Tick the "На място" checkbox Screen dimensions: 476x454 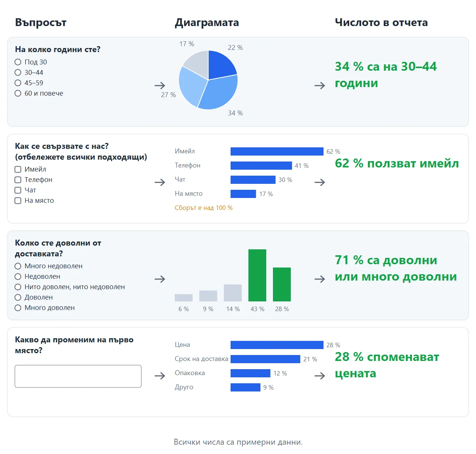pyautogui.click(x=18, y=201)
